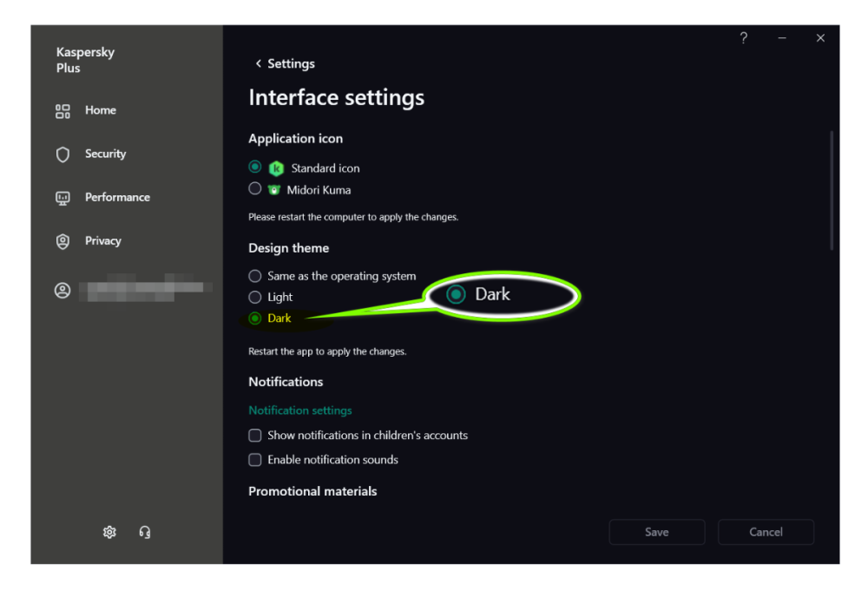The image size is (868, 591).
Task: Select the Dark design theme
Action: tap(255, 318)
